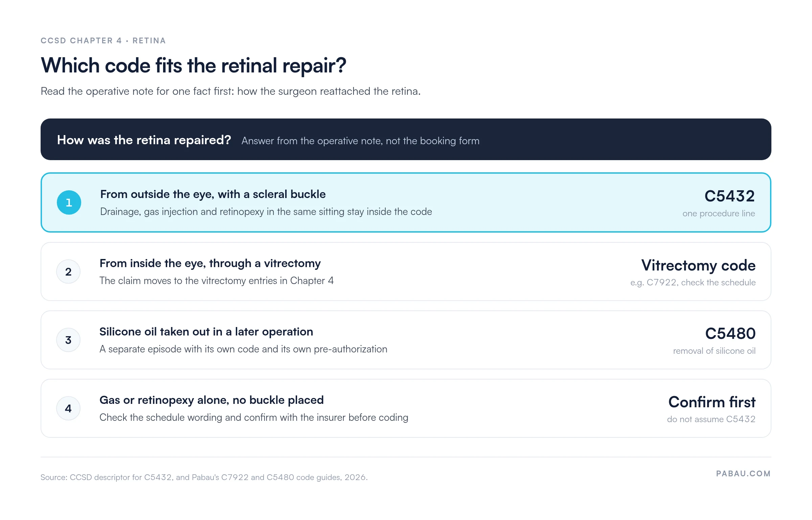Click 'Answer from the operative note' banner text
The width and height of the screenshot is (812, 520).
click(x=360, y=141)
